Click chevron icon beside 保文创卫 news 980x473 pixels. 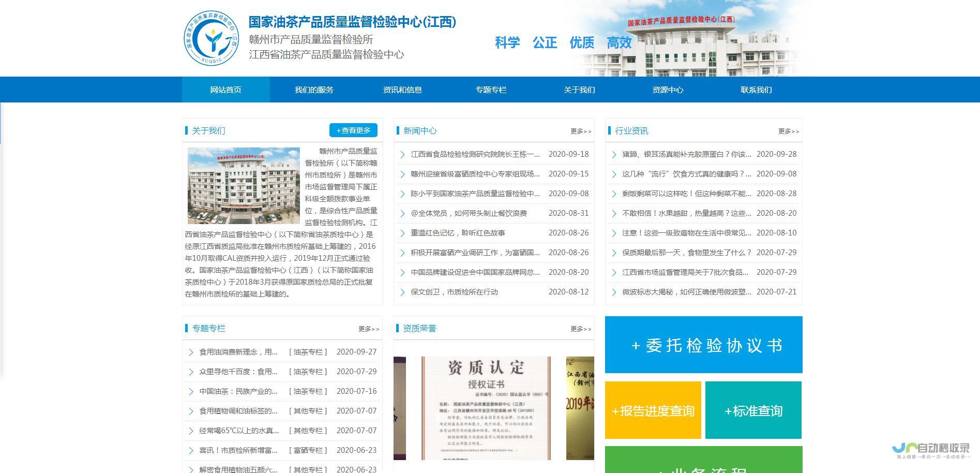tap(402, 292)
